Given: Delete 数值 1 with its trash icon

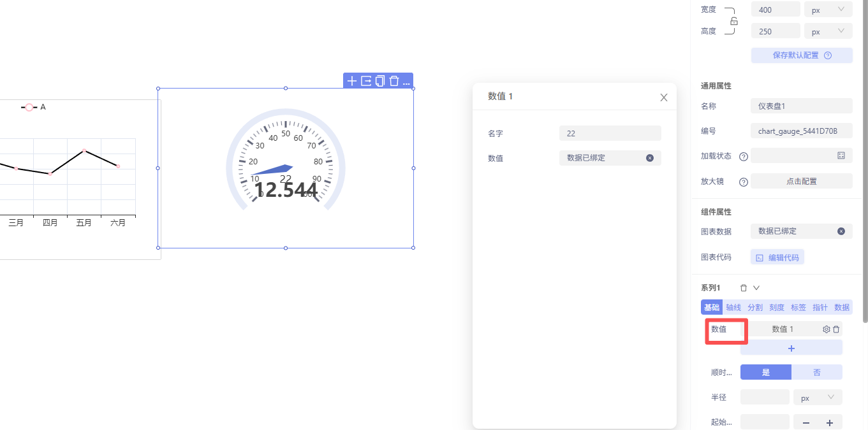Looking at the screenshot, I should [836, 329].
